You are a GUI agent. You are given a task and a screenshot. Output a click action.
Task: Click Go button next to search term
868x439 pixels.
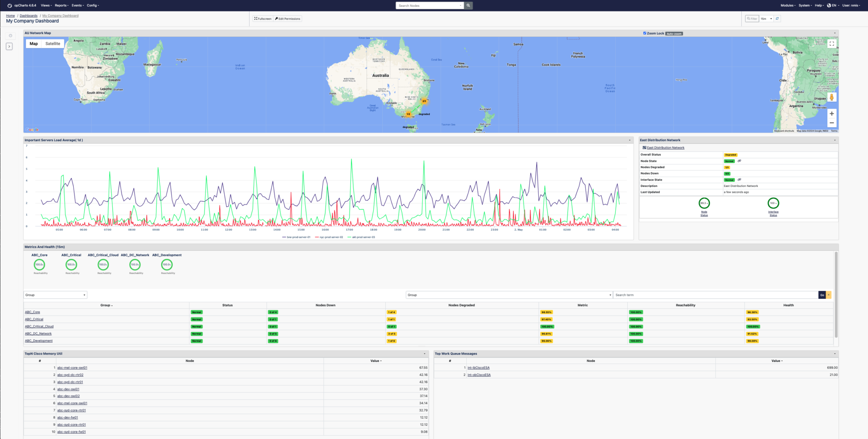click(822, 295)
